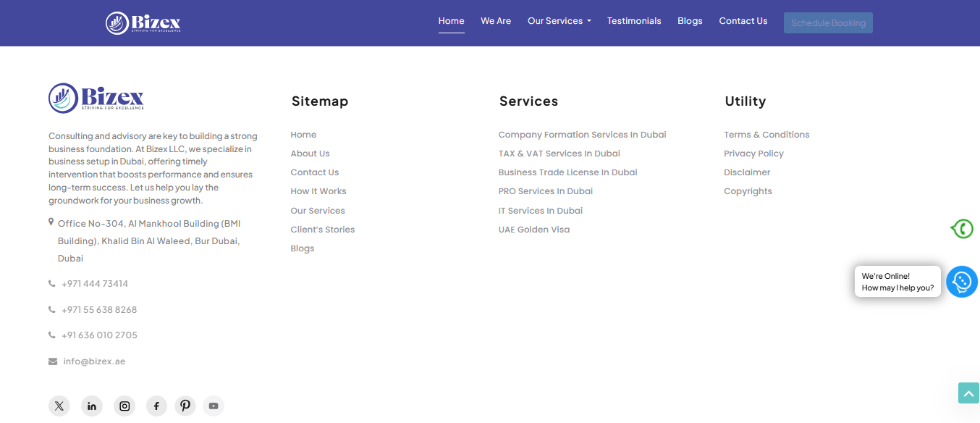The height and width of the screenshot is (423, 980).
Task: Click the Sitemap heading
Action: pos(320,101)
